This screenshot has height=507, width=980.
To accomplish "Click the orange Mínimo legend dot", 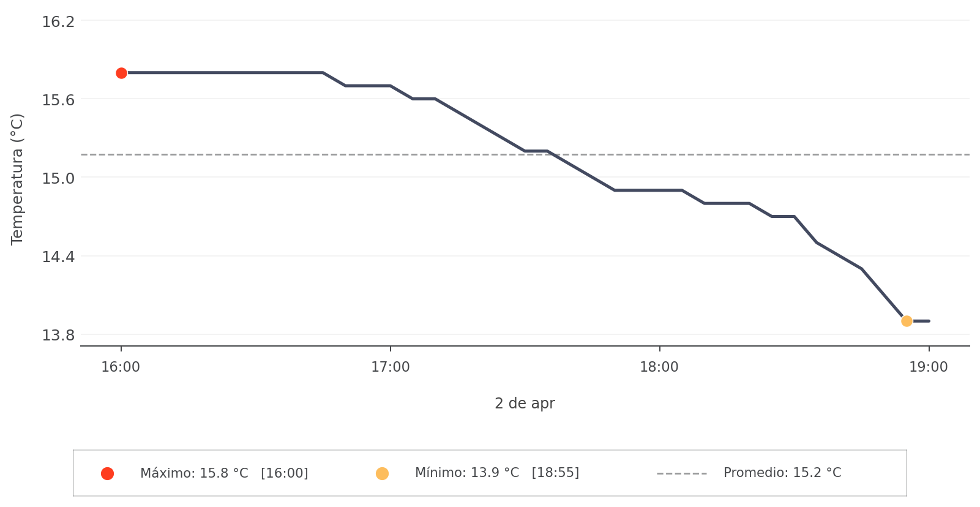I will click(x=382, y=473).
